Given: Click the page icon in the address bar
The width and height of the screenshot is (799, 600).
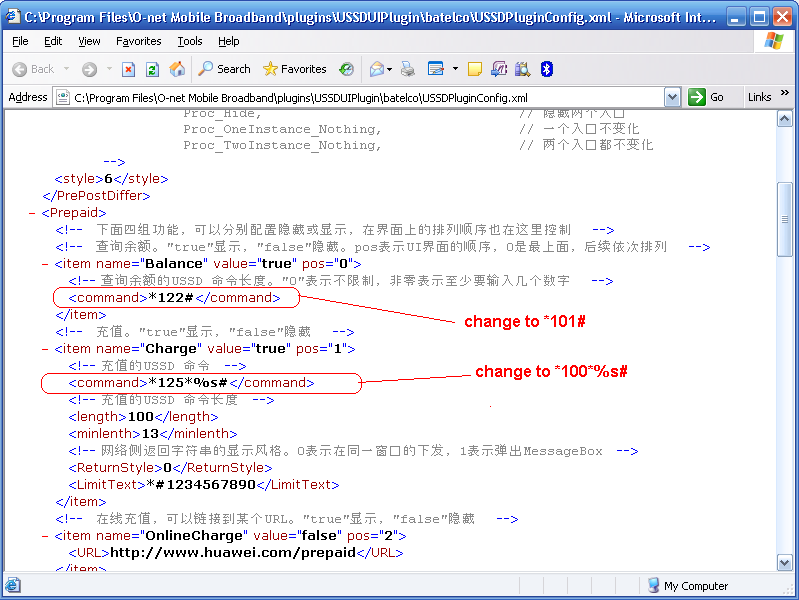Looking at the screenshot, I should tap(63, 97).
